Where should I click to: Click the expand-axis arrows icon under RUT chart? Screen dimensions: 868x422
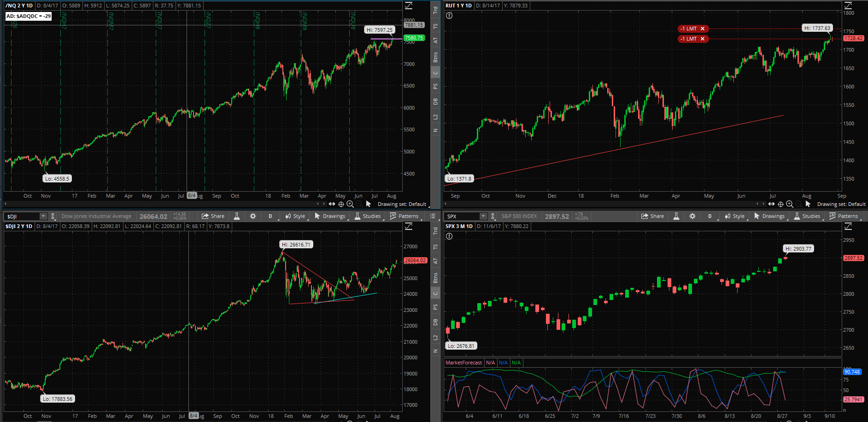coord(771,204)
